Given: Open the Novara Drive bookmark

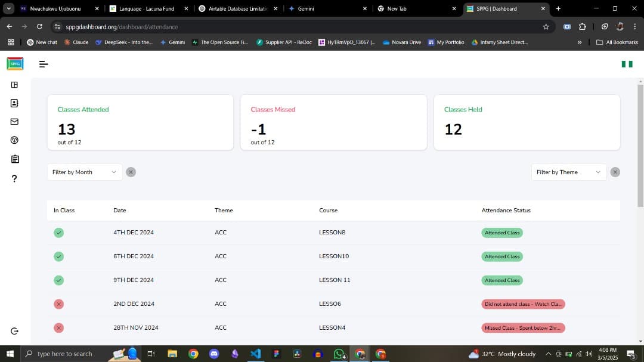Looking at the screenshot, I should click(x=402, y=42).
